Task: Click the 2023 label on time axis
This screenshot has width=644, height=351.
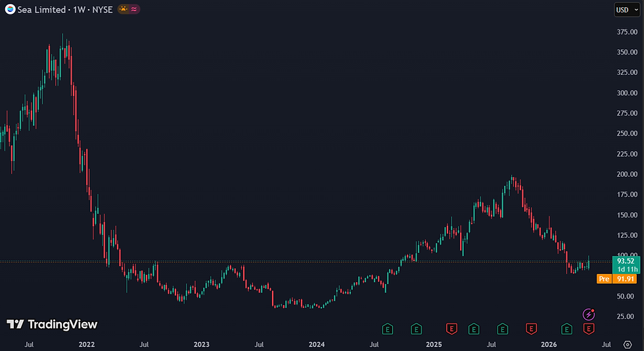Action: pos(202,344)
